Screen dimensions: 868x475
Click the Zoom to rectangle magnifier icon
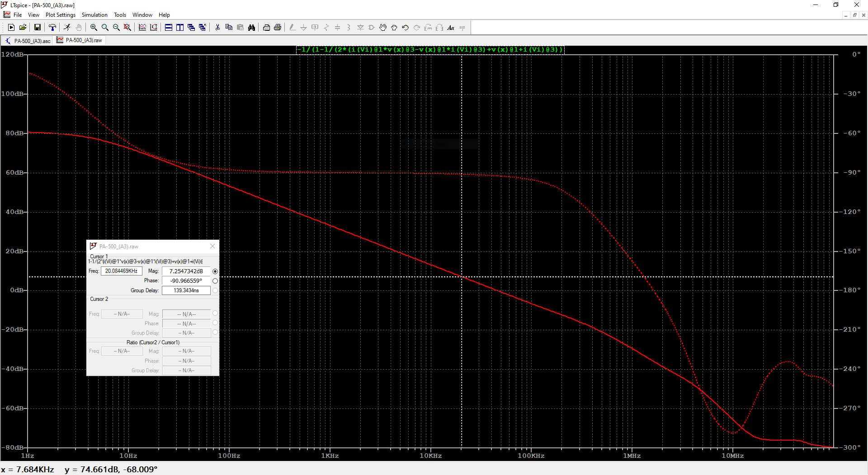click(x=94, y=28)
